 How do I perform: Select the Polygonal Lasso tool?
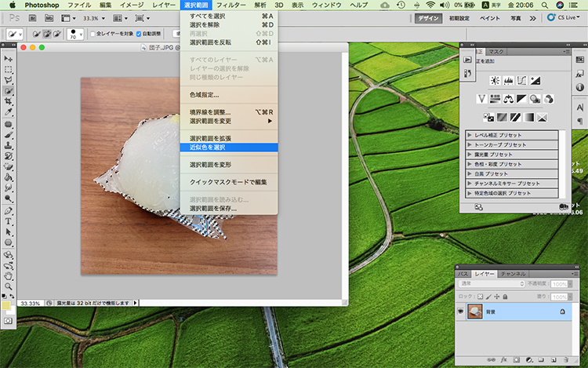click(x=9, y=80)
